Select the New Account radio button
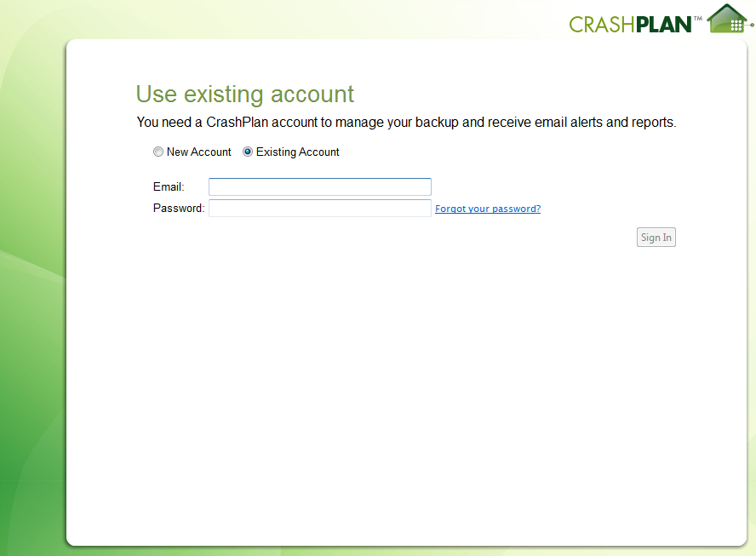Image resolution: width=756 pixels, height=556 pixels. (158, 152)
